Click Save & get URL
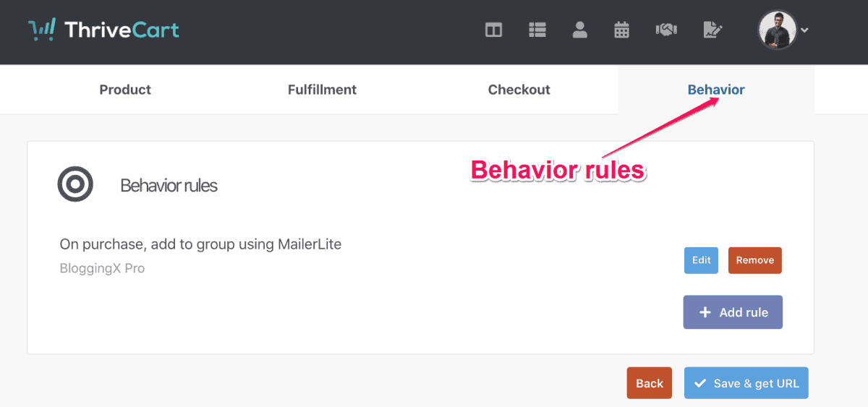 (x=746, y=383)
